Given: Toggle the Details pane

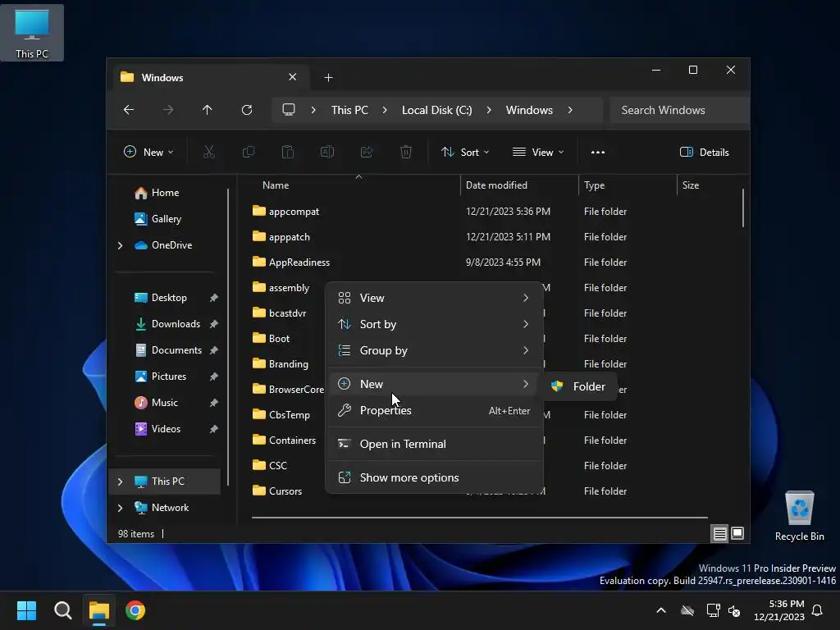Looking at the screenshot, I should (705, 152).
